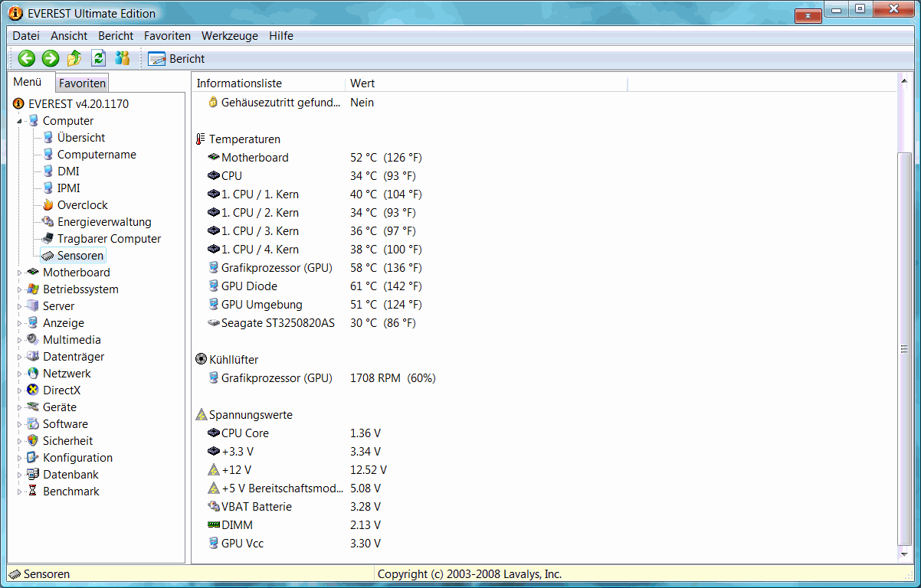Click the fan icon beside Kühllüfter
The height and width of the screenshot is (588, 921).
coord(202,360)
